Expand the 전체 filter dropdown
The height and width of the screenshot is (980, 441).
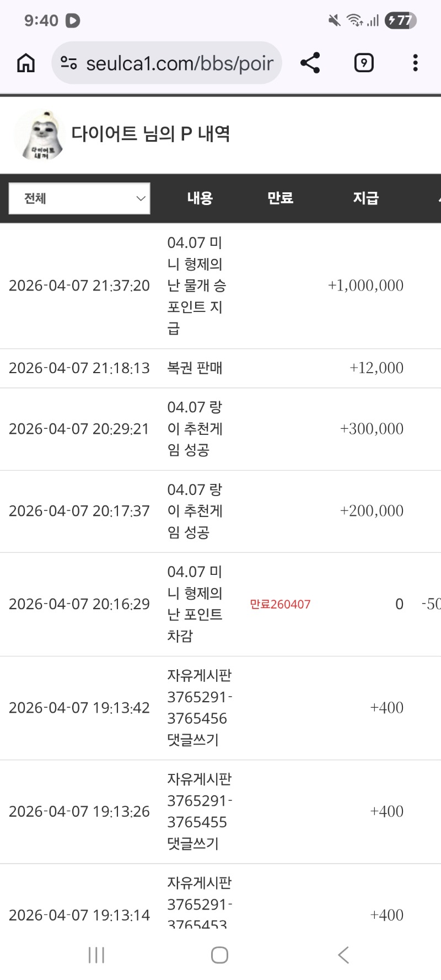79,198
